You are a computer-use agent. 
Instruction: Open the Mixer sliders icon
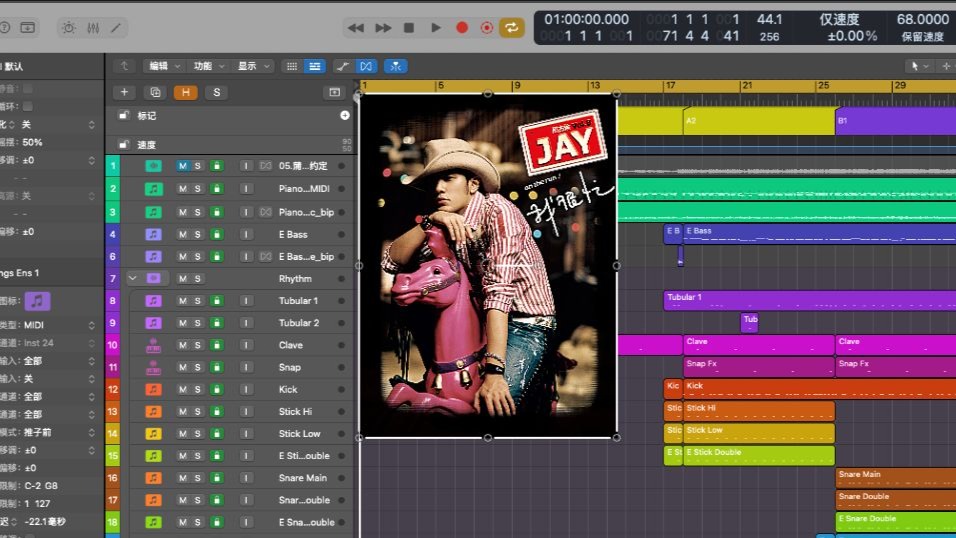click(93, 28)
